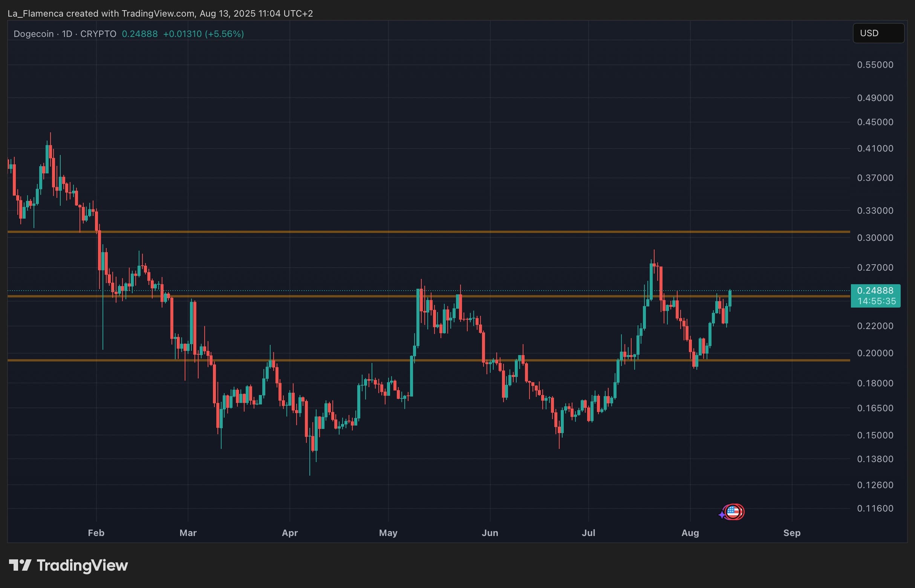
Task: Click the Jul label on time axis
Action: tap(588, 533)
